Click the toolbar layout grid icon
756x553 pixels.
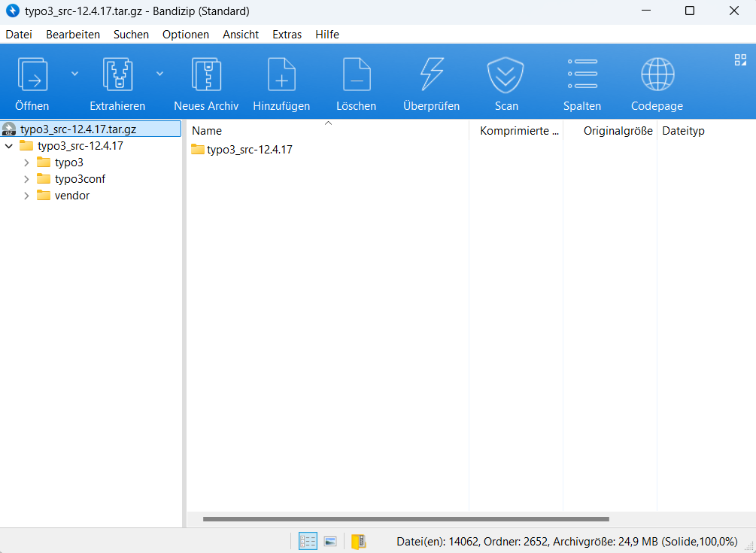(x=740, y=59)
